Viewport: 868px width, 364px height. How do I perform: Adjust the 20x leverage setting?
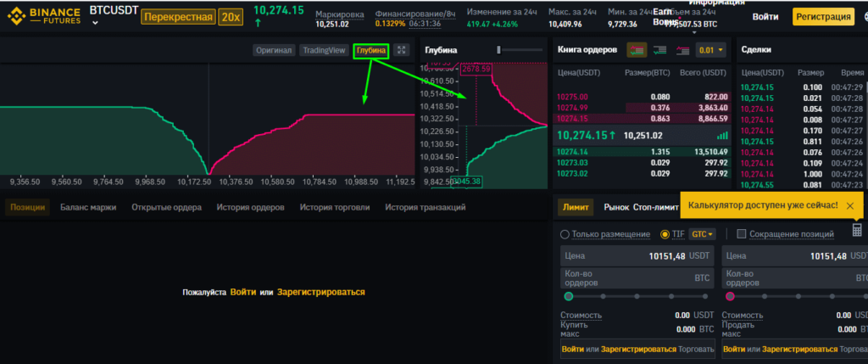pyautogui.click(x=231, y=17)
